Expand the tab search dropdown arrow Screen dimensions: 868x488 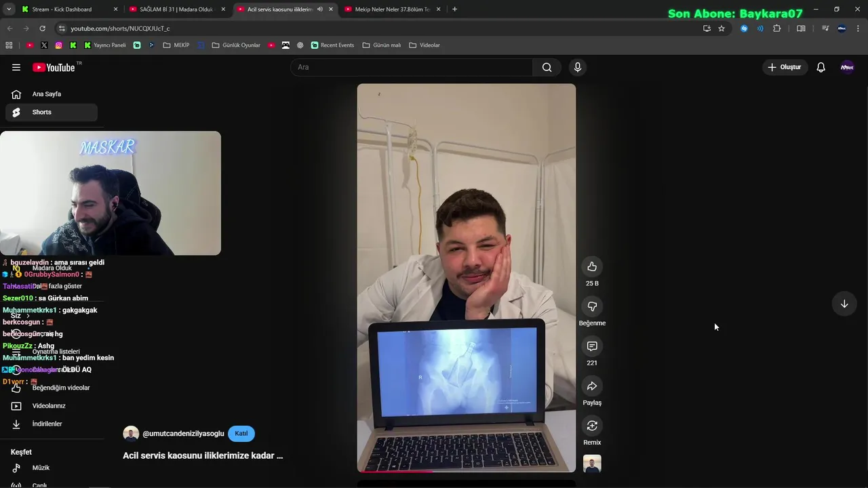pyautogui.click(x=9, y=9)
